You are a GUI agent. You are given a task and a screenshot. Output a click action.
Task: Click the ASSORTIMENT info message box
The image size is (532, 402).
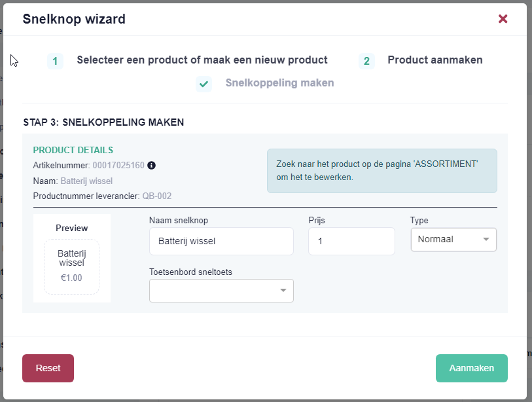(382, 171)
